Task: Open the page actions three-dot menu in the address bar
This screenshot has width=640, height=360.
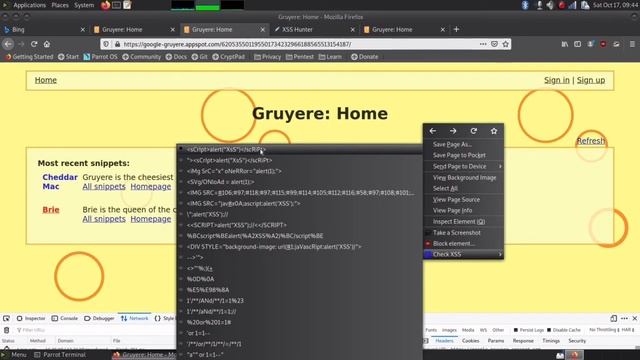Action: pos(483,44)
